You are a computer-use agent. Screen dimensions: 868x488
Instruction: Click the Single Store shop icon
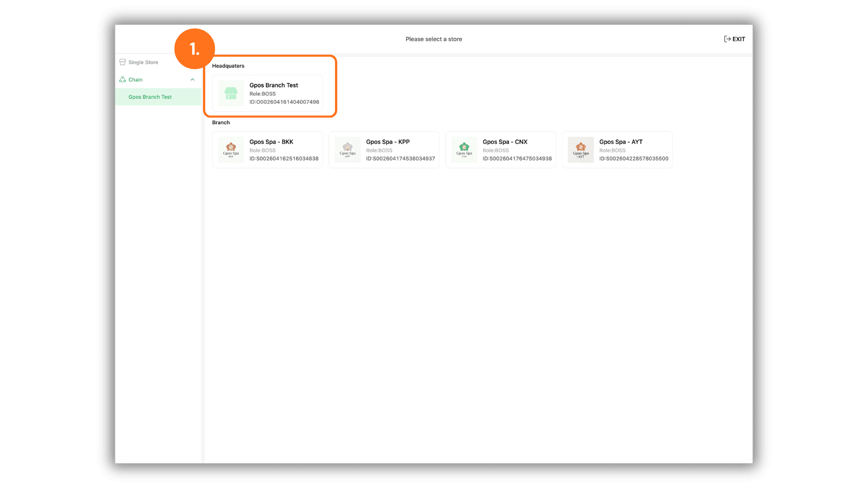(x=123, y=62)
